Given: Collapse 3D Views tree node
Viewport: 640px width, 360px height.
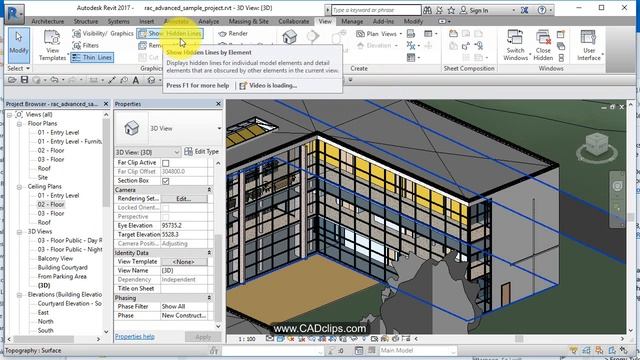Looking at the screenshot, I should click(x=19, y=231).
